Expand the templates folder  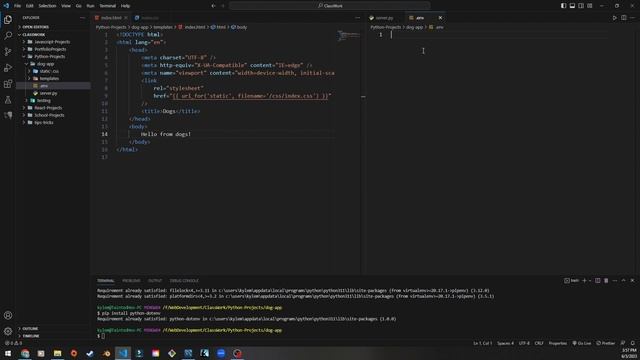[49, 78]
